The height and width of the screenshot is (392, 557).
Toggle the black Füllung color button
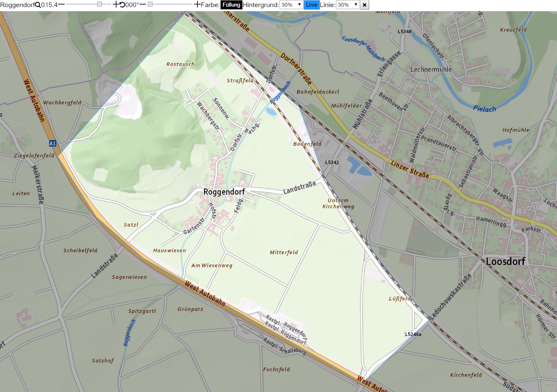click(x=231, y=5)
